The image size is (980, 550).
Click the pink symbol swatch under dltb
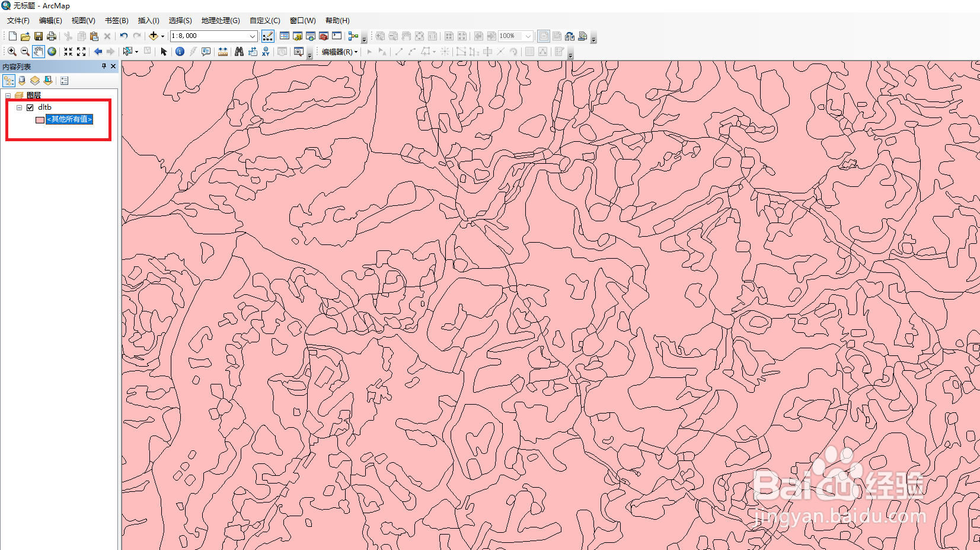point(40,120)
